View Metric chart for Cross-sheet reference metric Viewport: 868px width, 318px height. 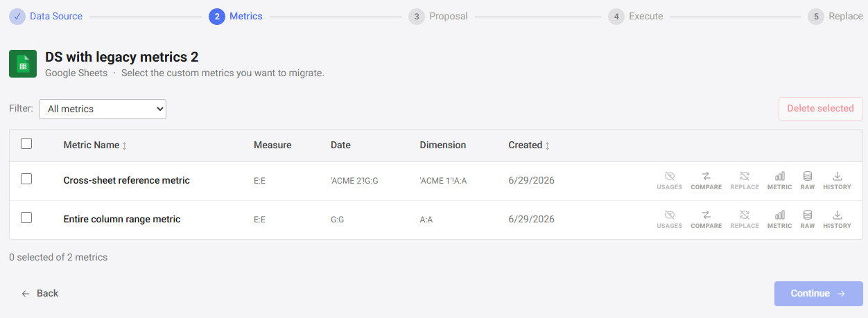click(x=779, y=181)
